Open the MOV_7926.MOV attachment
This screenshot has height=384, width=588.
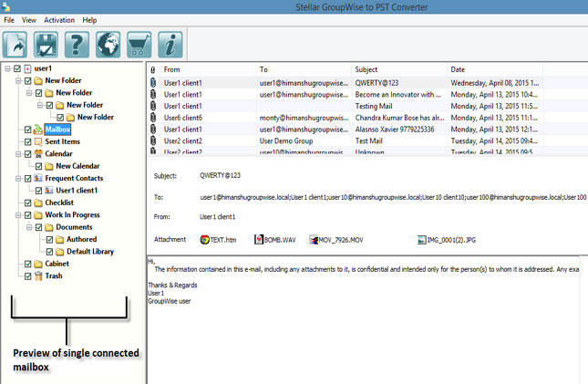tap(336, 240)
